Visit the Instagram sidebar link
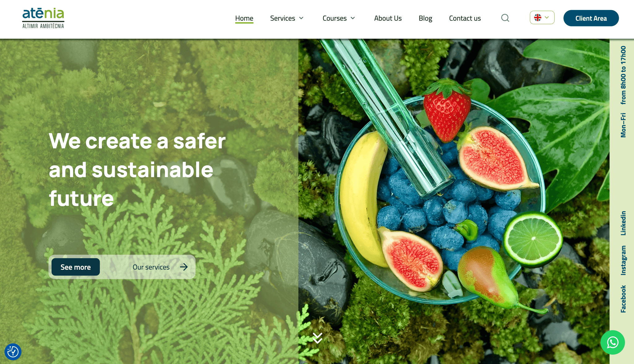This screenshot has width=634, height=364. point(623,260)
